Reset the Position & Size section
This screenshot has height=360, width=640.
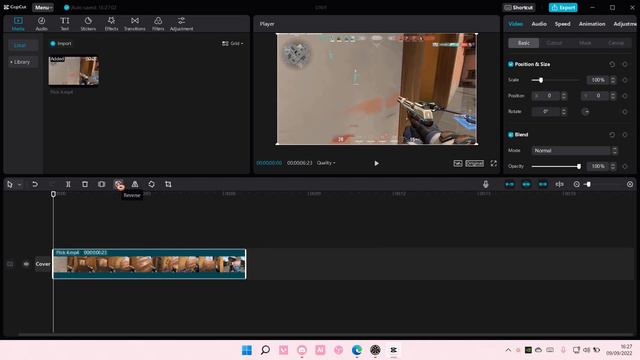[612, 64]
